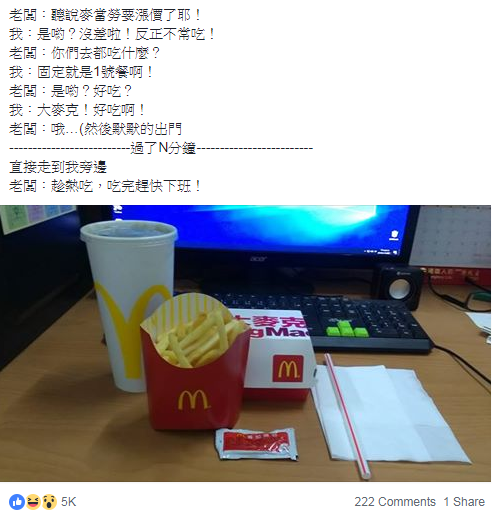Open the 222 Comments link
Viewport: 492px width, 522px height.
click(x=395, y=502)
